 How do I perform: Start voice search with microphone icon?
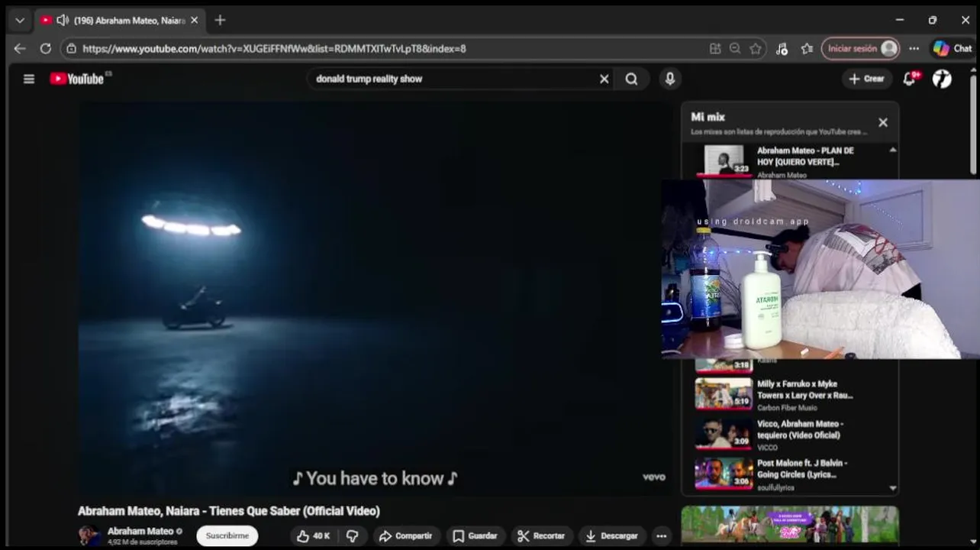670,79
